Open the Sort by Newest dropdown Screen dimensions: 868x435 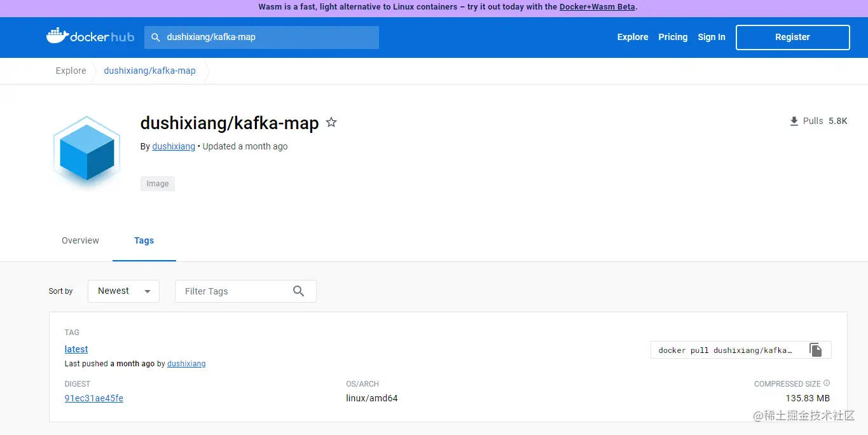click(123, 291)
